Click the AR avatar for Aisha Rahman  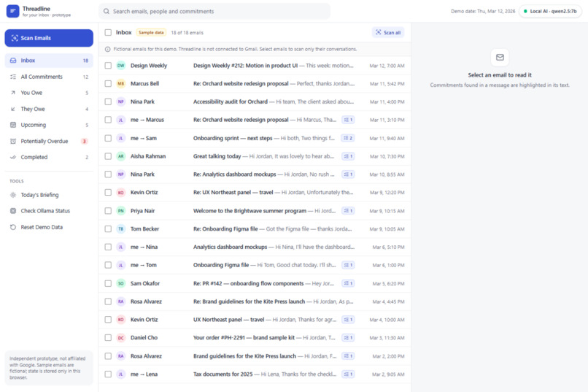121,156
